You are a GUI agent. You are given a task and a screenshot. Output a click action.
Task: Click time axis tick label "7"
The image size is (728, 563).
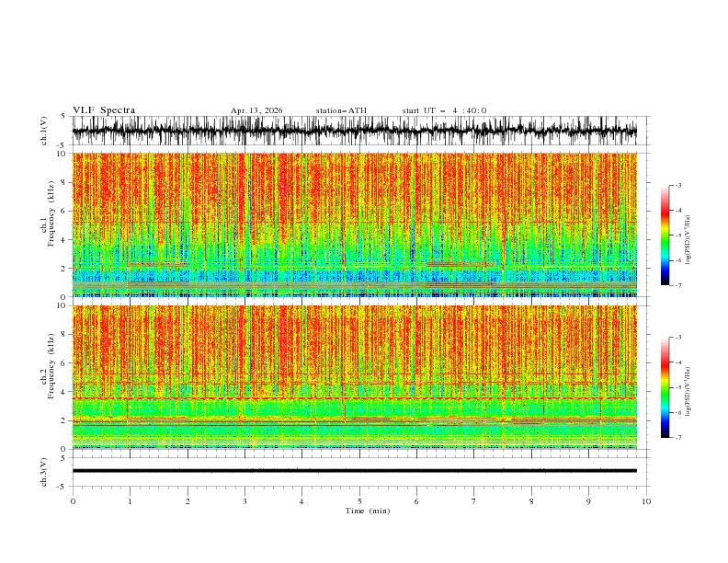474,501
